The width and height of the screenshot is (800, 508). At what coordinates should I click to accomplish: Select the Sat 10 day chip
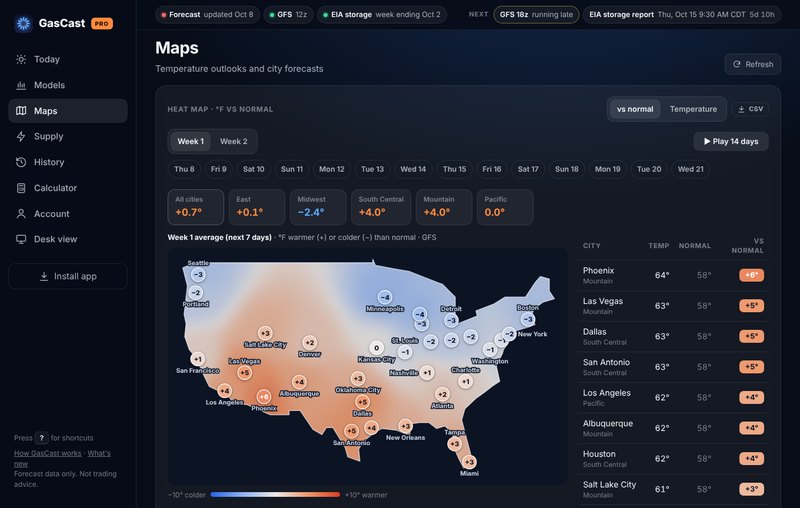[x=254, y=169]
